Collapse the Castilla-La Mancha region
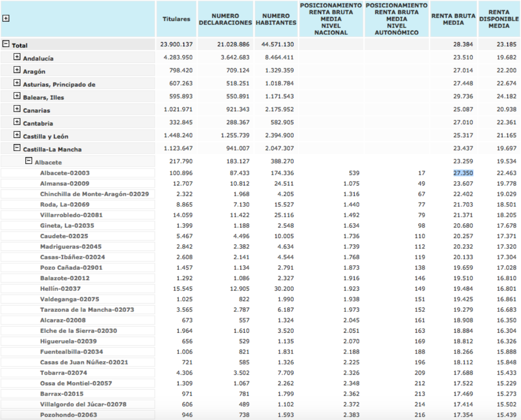 pos(17,148)
